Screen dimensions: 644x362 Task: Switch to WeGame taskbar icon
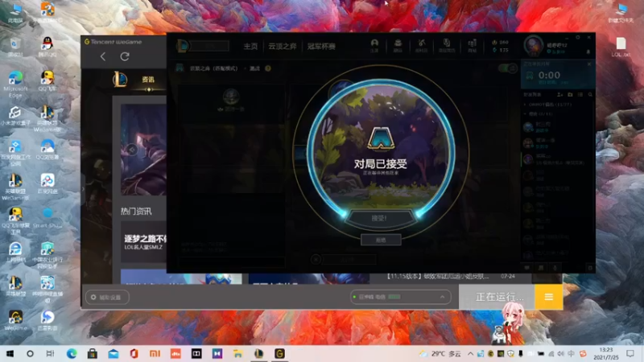[x=279, y=353]
